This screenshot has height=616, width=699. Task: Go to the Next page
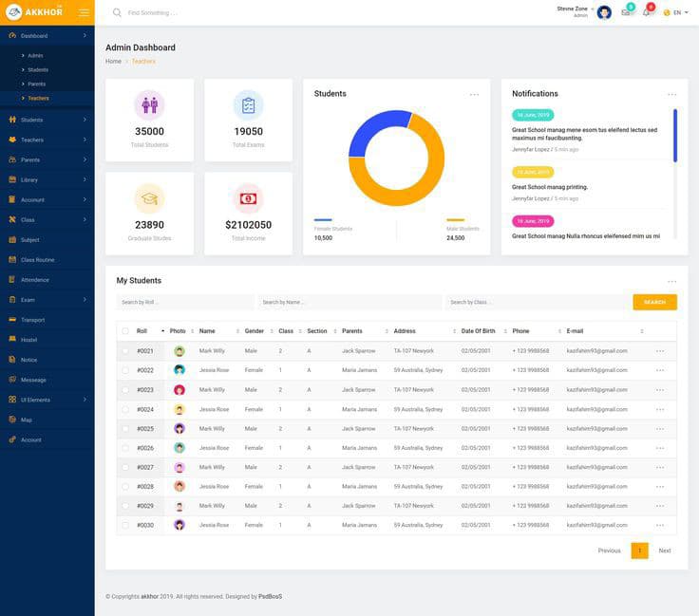pyautogui.click(x=665, y=551)
